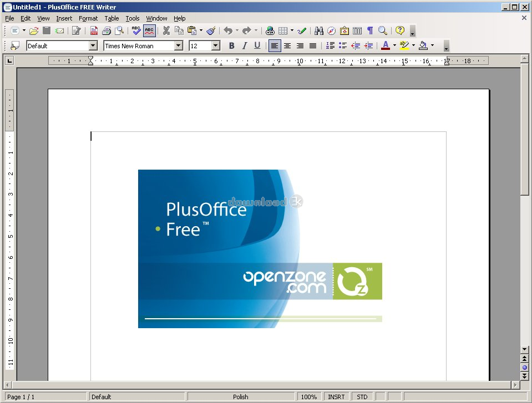Image resolution: width=532 pixels, height=403 pixels.
Task: Open the Navigator compass icon
Action: coord(332,31)
